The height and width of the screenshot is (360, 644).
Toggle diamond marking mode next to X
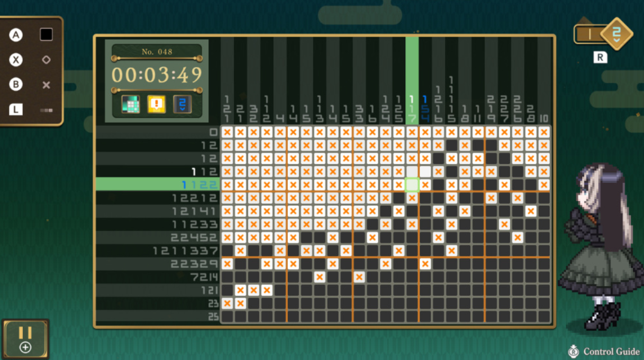pos(46,59)
